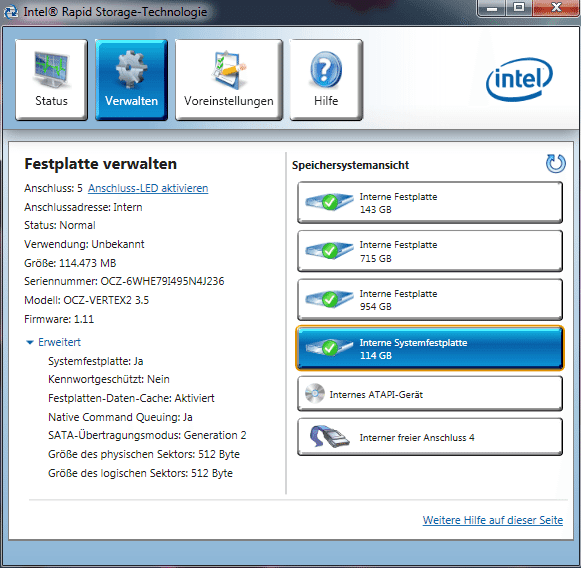Click the Hilfe question mark icon
This screenshot has width=581, height=568.
326,69
